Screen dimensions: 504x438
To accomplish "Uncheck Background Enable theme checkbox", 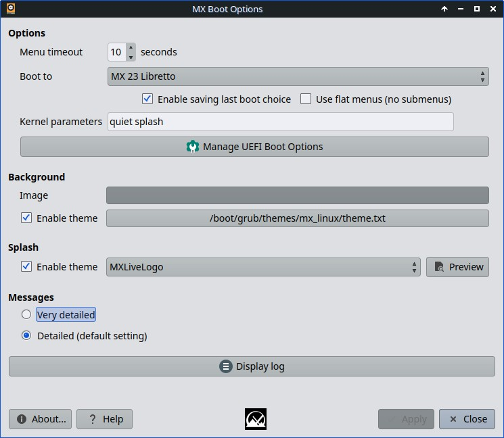I will 26,218.
